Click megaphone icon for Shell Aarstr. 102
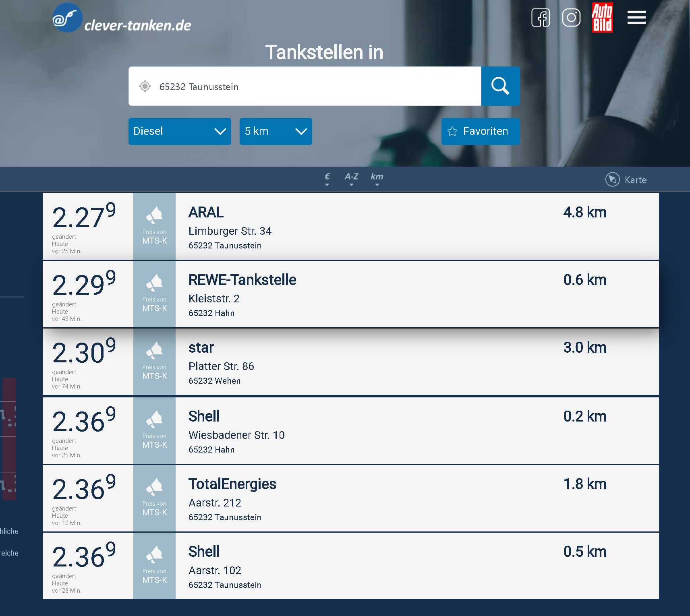 click(x=154, y=555)
